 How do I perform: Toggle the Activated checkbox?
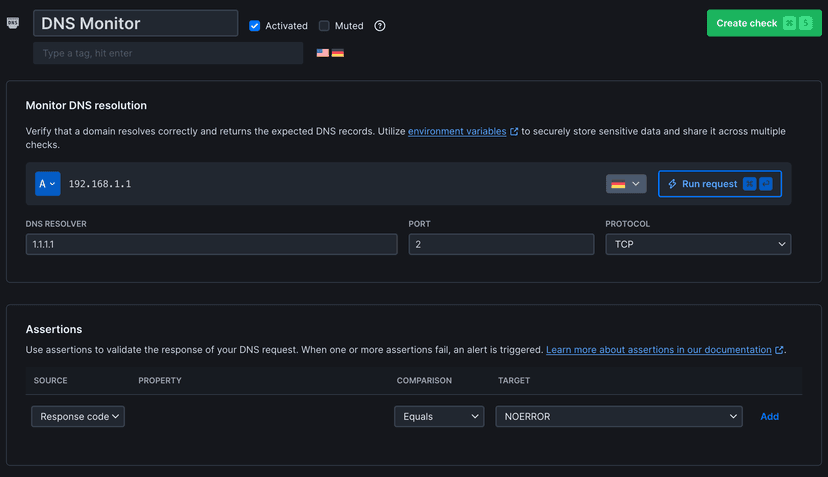pyautogui.click(x=255, y=26)
